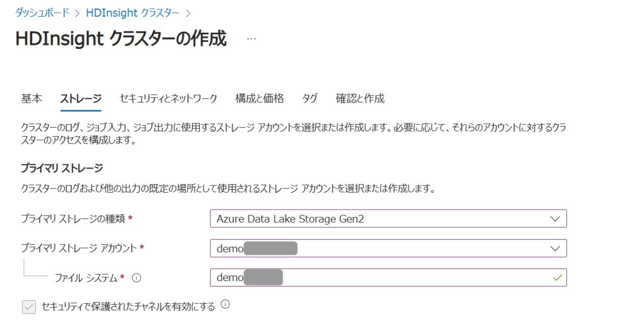This screenshot has height=332, width=644.
Task: Switch to 構成と価格 tab
Action: 259,98
